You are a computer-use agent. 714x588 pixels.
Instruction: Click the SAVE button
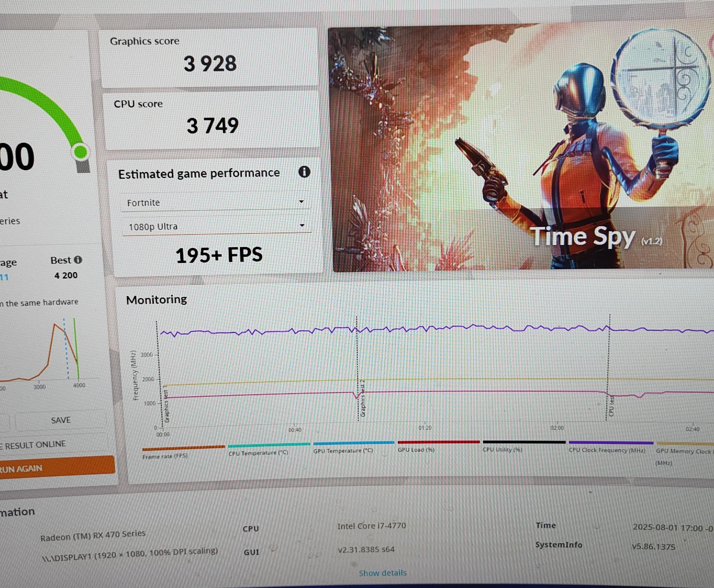tap(61, 420)
